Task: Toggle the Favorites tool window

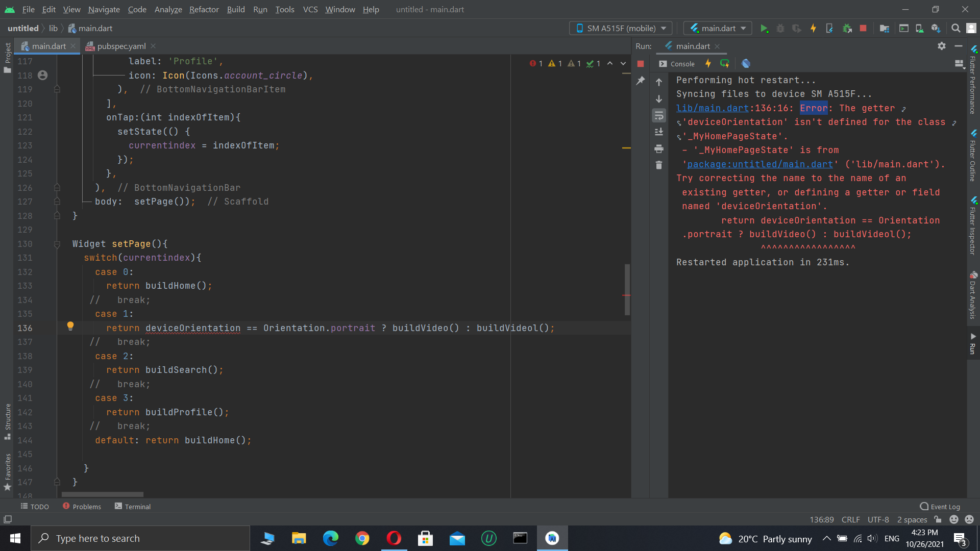Action: tap(7, 472)
